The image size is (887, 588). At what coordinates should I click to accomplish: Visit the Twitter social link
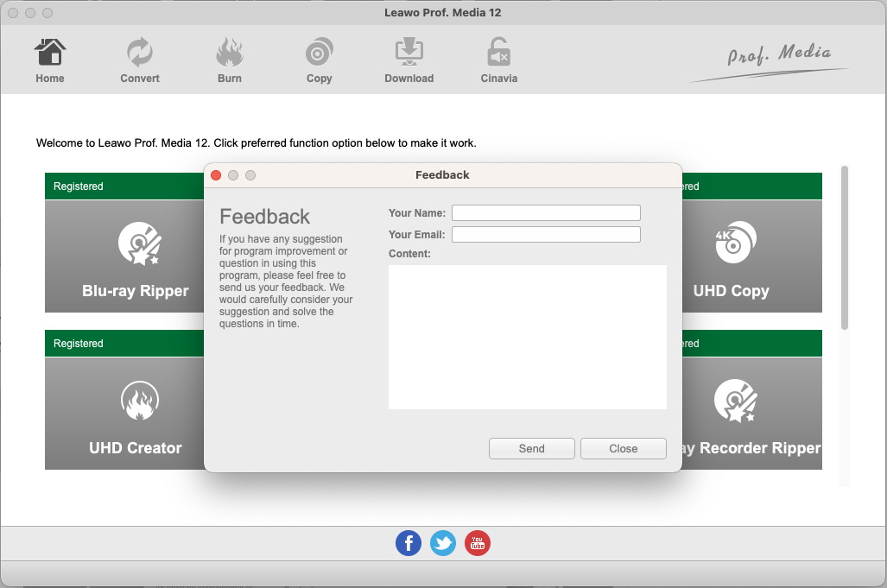[x=443, y=543]
